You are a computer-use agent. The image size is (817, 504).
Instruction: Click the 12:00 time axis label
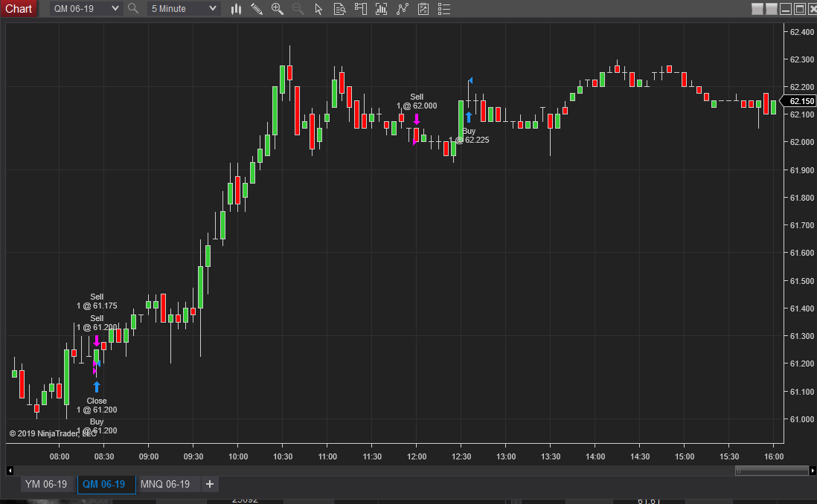click(x=417, y=456)
